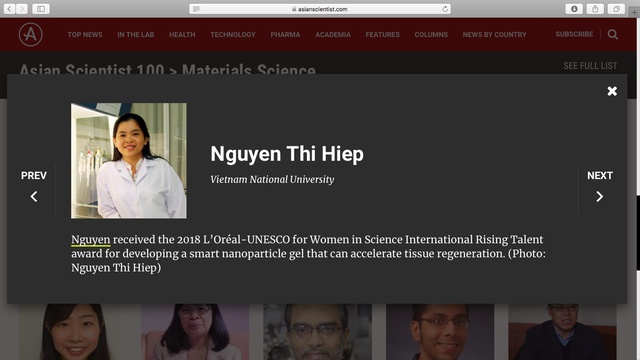
Task: Toggle the Safari sidebar icon
Action: coord(41,9)
